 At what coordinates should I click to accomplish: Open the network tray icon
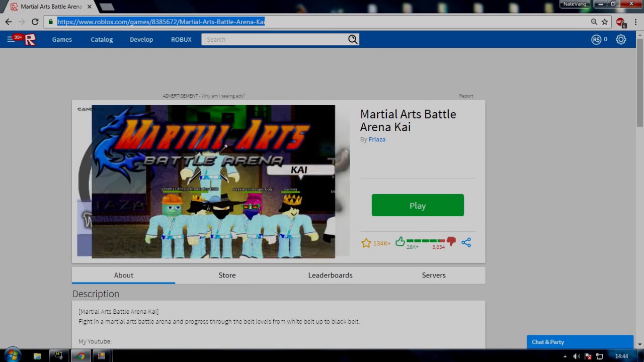pos(599,356)
